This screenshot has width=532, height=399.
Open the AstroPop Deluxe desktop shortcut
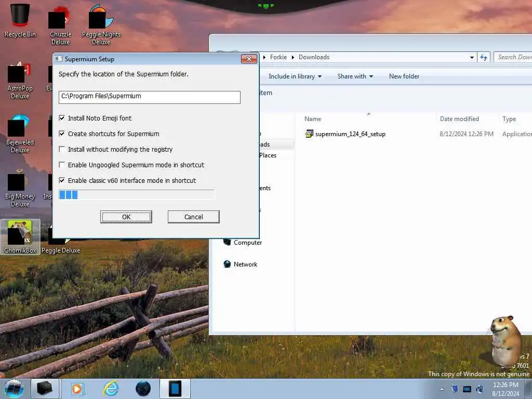tap(20, 81)
